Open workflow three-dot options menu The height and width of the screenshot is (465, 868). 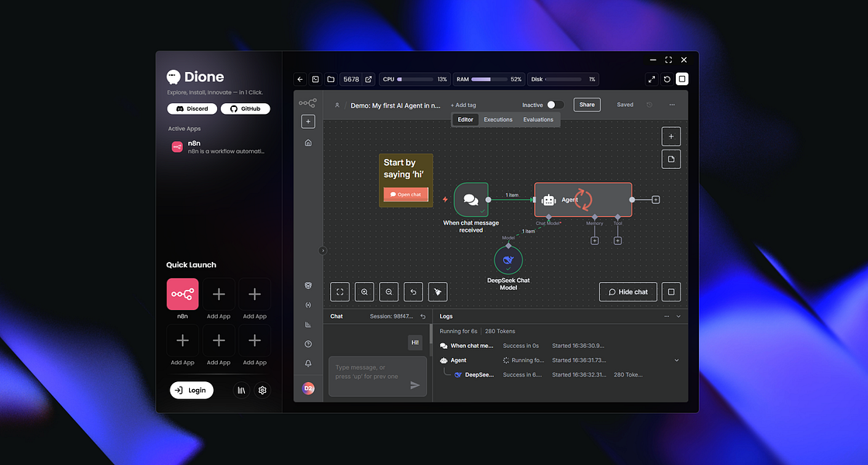pos(672,105)
